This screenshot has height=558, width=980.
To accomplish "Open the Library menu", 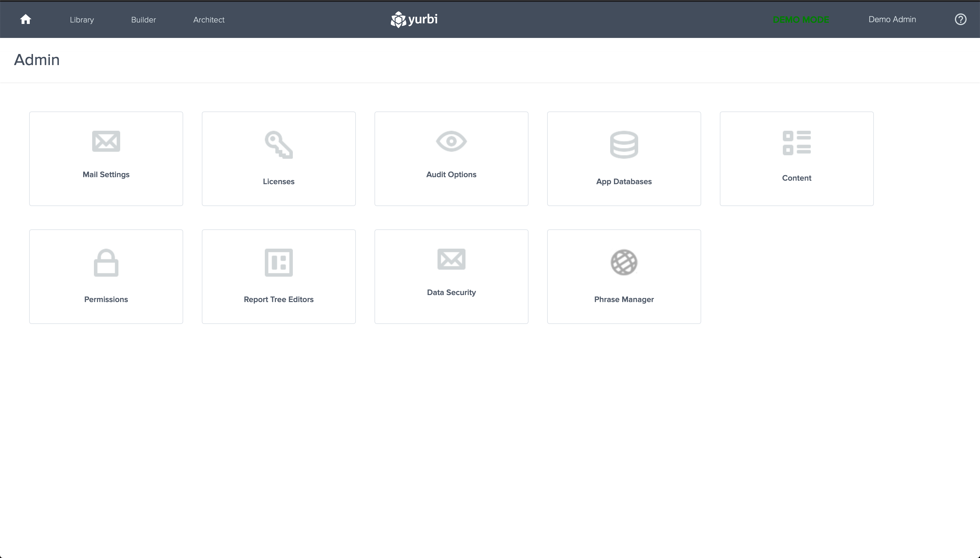I will [82, 20].
